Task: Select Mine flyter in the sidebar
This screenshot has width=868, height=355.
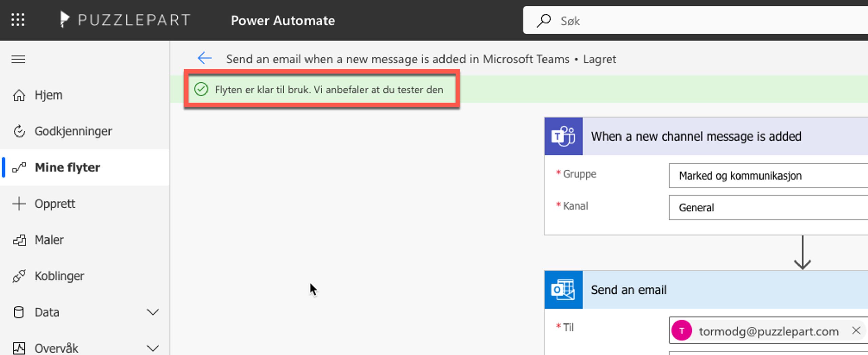Action: pos(85,167)
